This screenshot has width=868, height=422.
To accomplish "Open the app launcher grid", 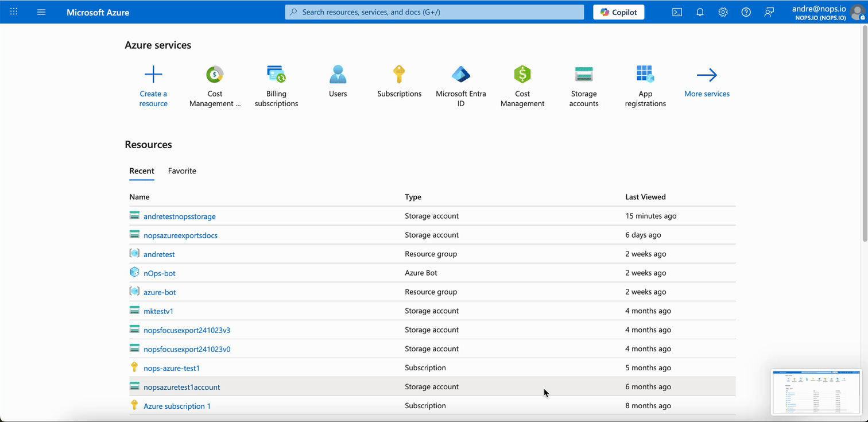I will [x=14, y=11].
